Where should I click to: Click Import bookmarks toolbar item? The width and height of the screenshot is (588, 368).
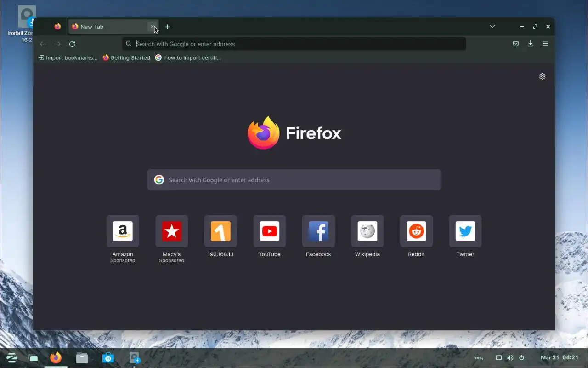(68, 57)
